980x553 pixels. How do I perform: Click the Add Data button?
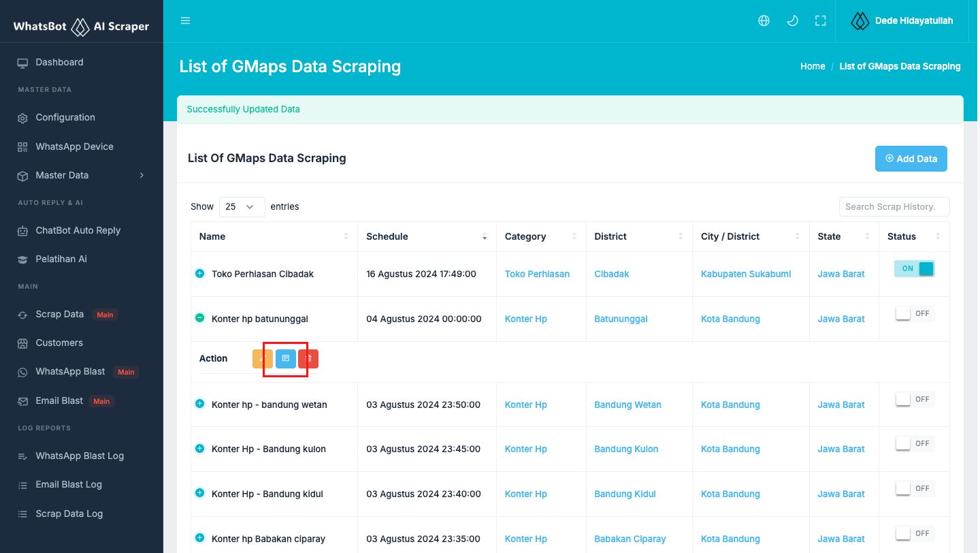coord(911,159)
